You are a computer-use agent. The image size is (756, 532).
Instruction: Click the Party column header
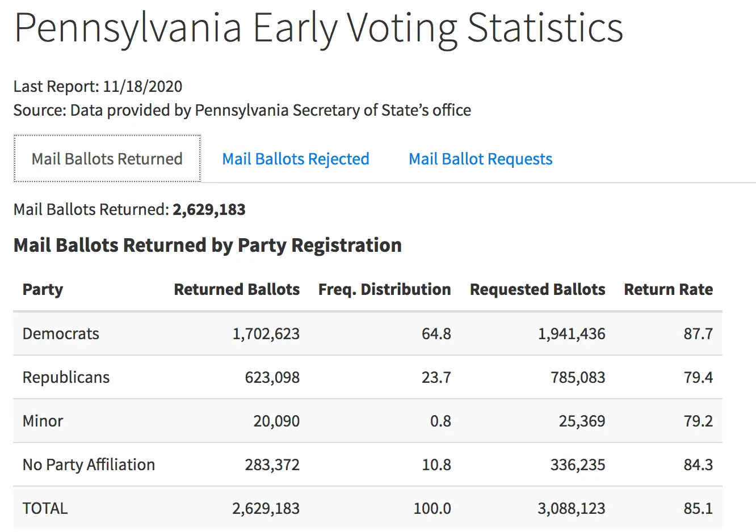[43, 289]
